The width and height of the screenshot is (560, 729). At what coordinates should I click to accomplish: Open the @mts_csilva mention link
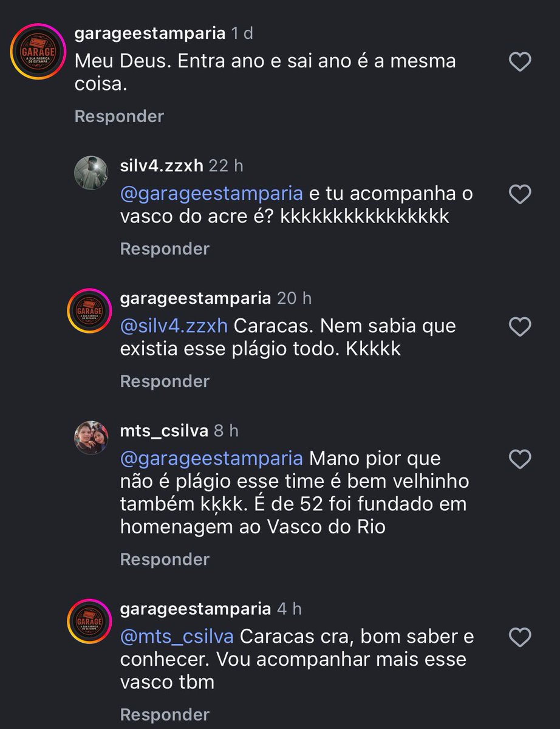click(177, 637)
